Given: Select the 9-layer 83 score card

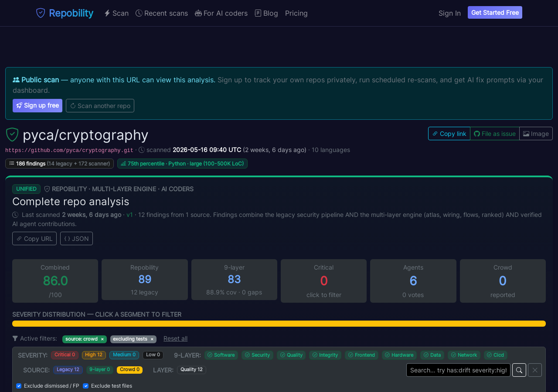Looking at the screenshot, I should pyautogui.click(x=234, y=280).
